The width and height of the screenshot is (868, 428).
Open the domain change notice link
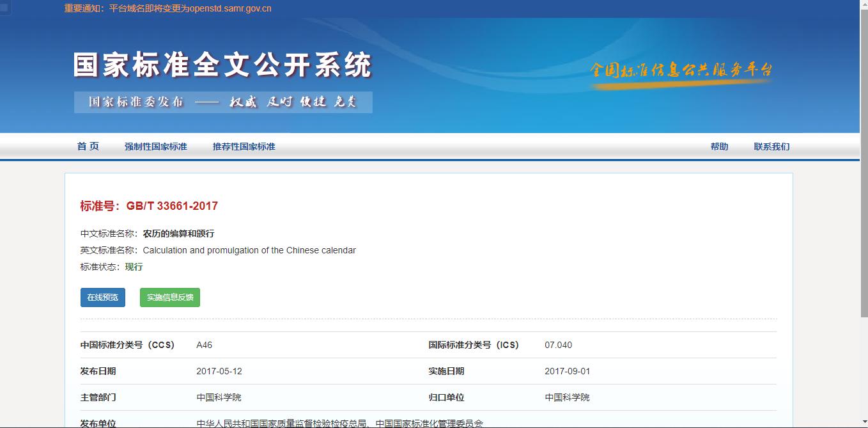(166, 8)
